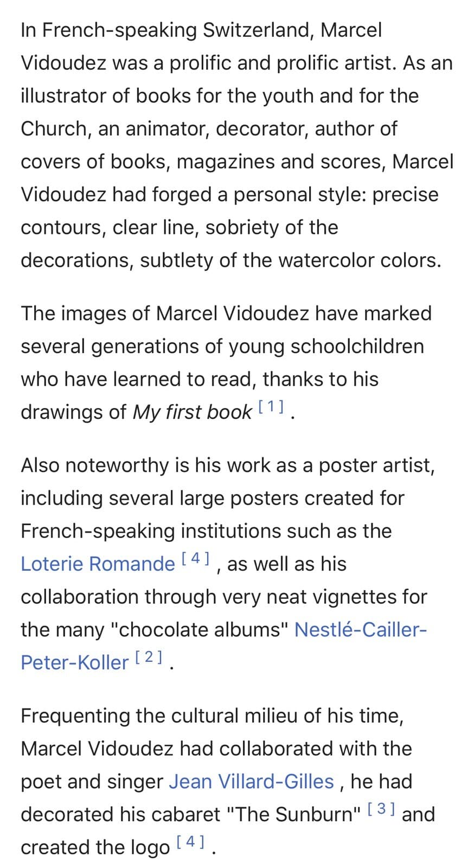Open the Jean Villard-Gilles link
Image resolution: width=474 pixels, height=868 pixels.
pyautogui.click(x=251, y=782)
